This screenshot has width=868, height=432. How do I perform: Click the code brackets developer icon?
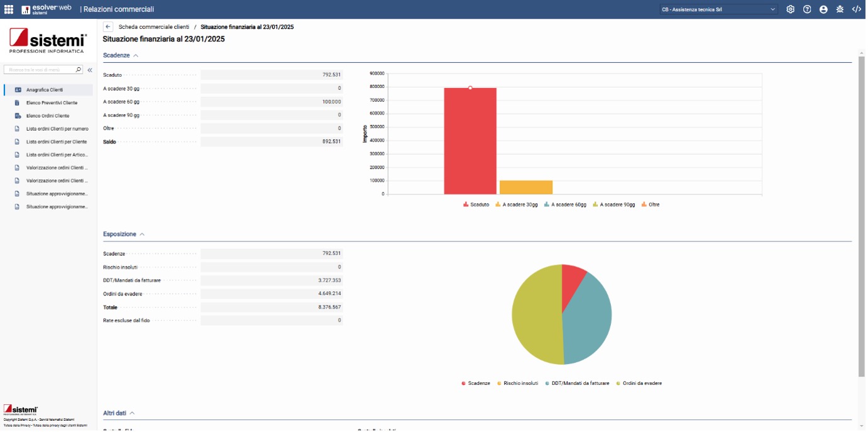pyautogui.click(x=856, y=9)
